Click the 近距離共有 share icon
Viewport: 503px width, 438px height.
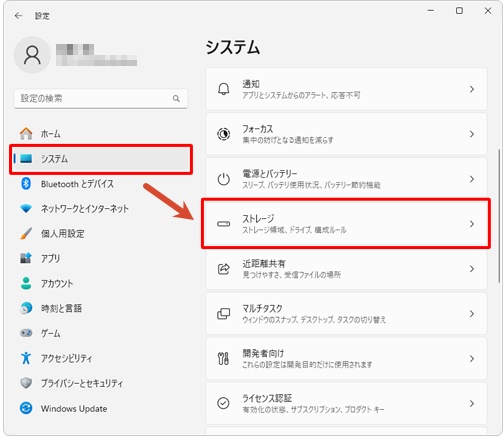(x=223, y=269)
